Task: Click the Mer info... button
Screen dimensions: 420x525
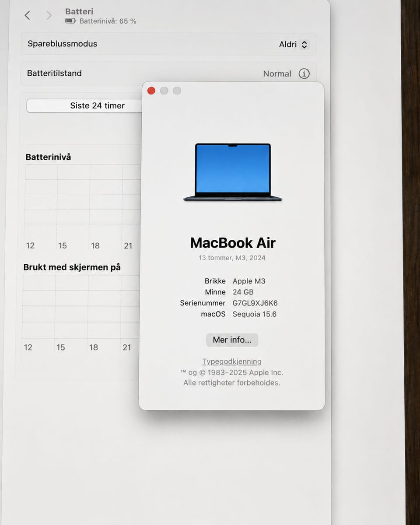Action: click(232, 340)
